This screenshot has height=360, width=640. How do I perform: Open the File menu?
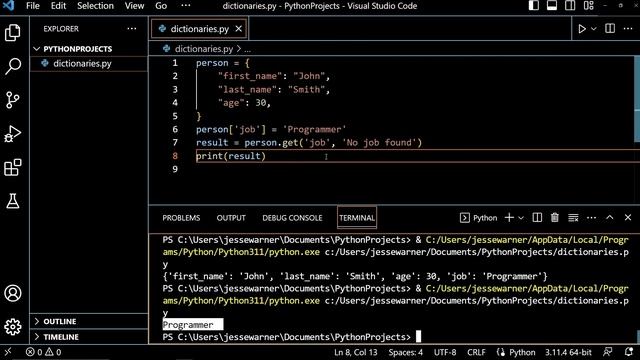[33, 6]
